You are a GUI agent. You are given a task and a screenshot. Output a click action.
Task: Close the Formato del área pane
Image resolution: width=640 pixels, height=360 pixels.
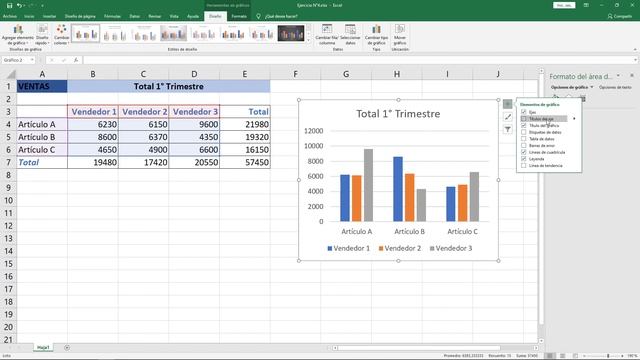(632, 76)
